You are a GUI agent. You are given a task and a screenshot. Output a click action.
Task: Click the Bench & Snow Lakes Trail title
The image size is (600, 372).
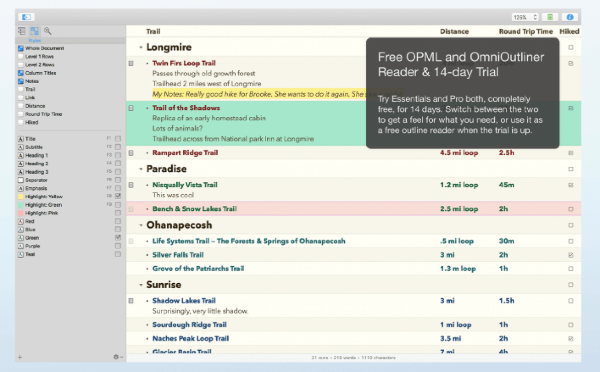pos(194,209)
